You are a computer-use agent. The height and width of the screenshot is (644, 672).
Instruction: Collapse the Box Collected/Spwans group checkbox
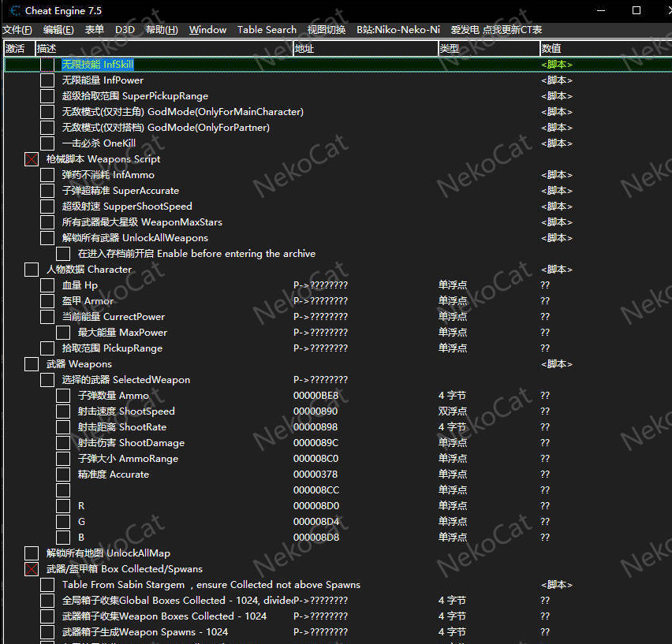coord(32,569)
